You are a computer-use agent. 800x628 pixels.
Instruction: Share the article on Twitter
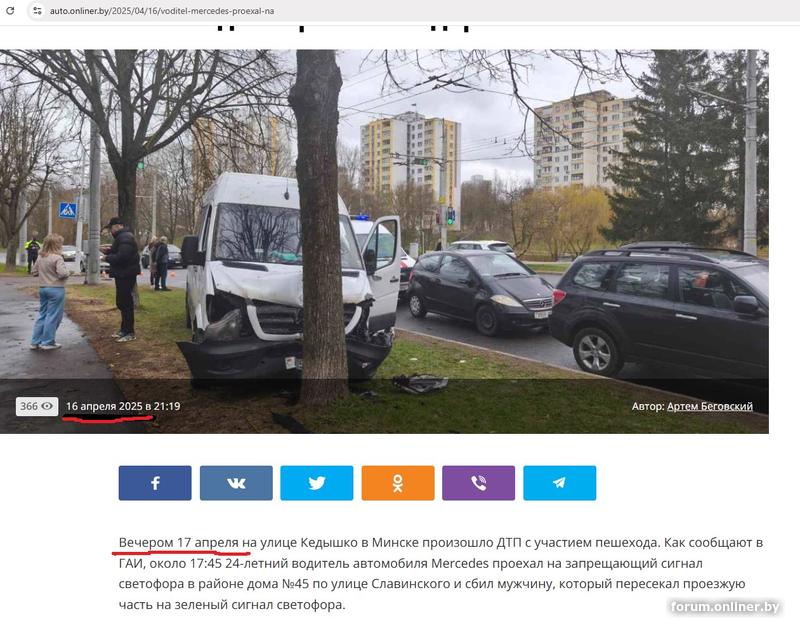[x=317, y=483]
